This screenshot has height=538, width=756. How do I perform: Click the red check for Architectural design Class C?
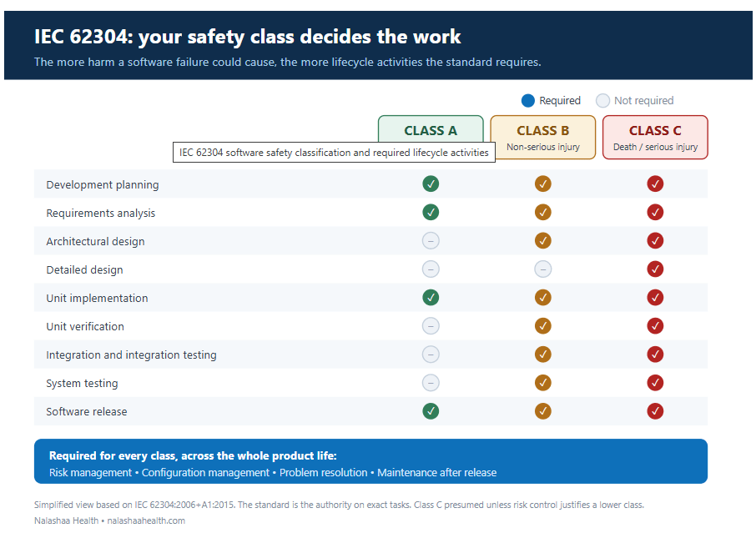[655, 240]
